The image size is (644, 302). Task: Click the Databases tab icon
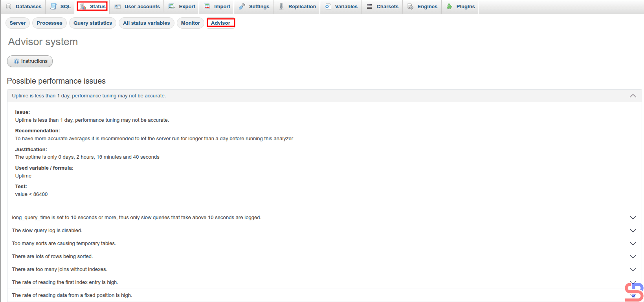click(x=9, y=7)
